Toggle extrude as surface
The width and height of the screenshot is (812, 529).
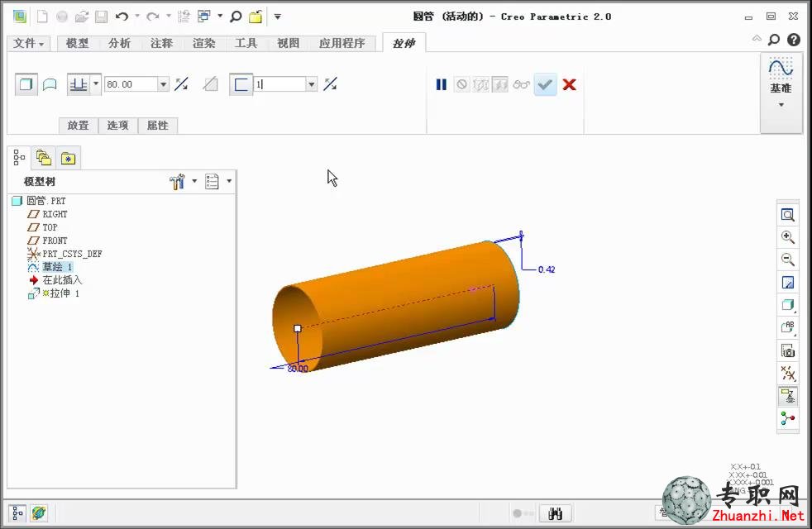click(x=50, y=84)
